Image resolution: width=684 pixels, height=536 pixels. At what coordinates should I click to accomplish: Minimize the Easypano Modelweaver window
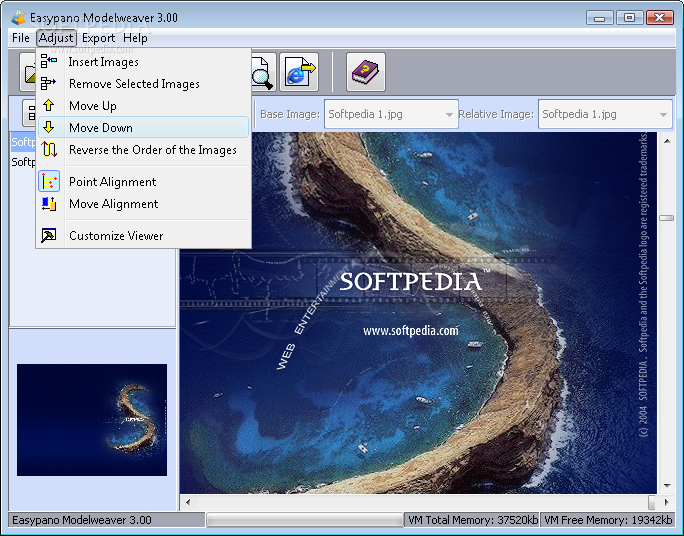click(600, 17)
